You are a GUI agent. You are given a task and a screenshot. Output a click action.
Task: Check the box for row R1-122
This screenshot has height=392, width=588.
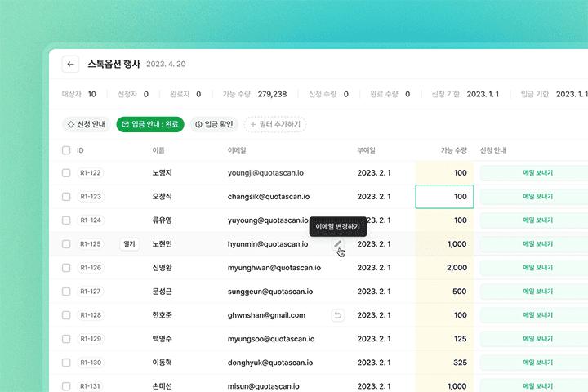(66, 173)
